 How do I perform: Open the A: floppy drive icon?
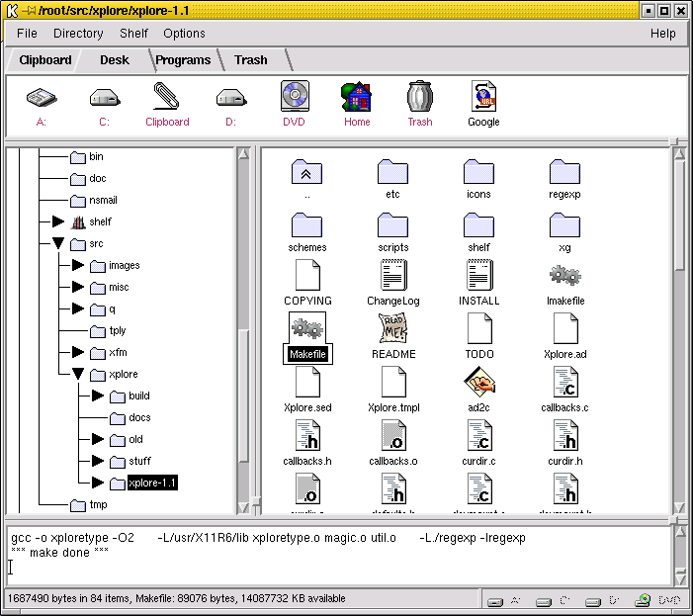42,98
